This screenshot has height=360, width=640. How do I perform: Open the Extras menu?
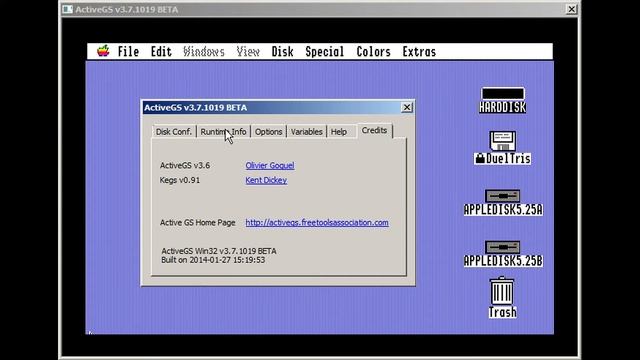pyautogui.click(x=419, y=52)
